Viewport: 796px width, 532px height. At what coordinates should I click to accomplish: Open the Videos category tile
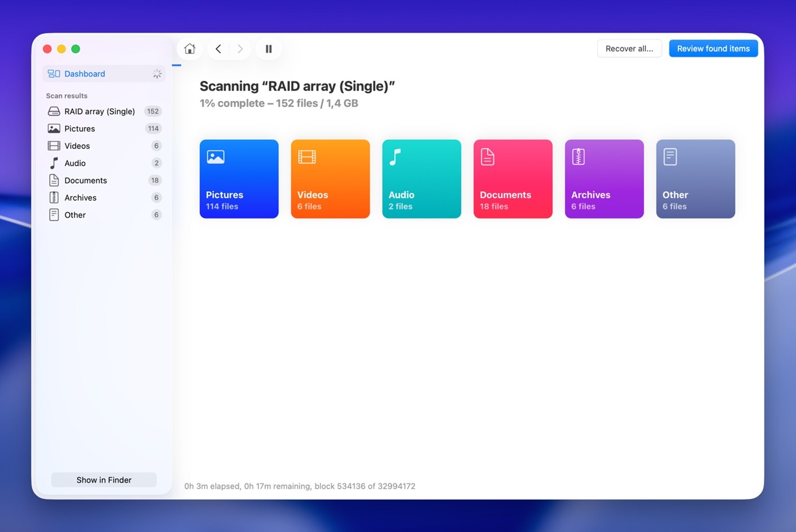click(330, 179)
